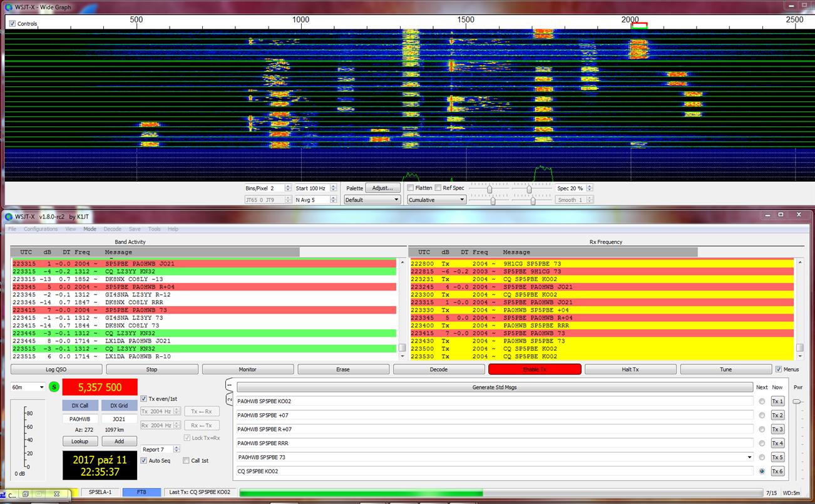Toggle Tx even/1st checkbox
Image resolution: width=815 pixels, height=504 pixels.
[x=143, y=399]
